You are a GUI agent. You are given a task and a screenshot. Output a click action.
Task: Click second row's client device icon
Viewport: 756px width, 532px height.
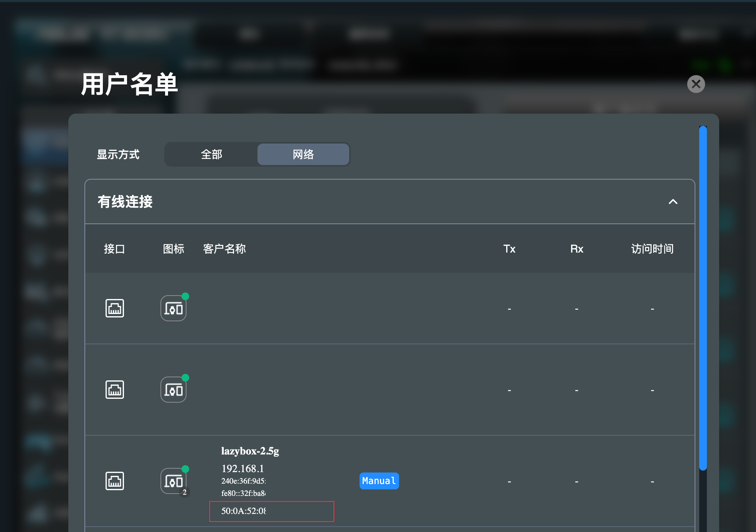click(x=173, y=390)
